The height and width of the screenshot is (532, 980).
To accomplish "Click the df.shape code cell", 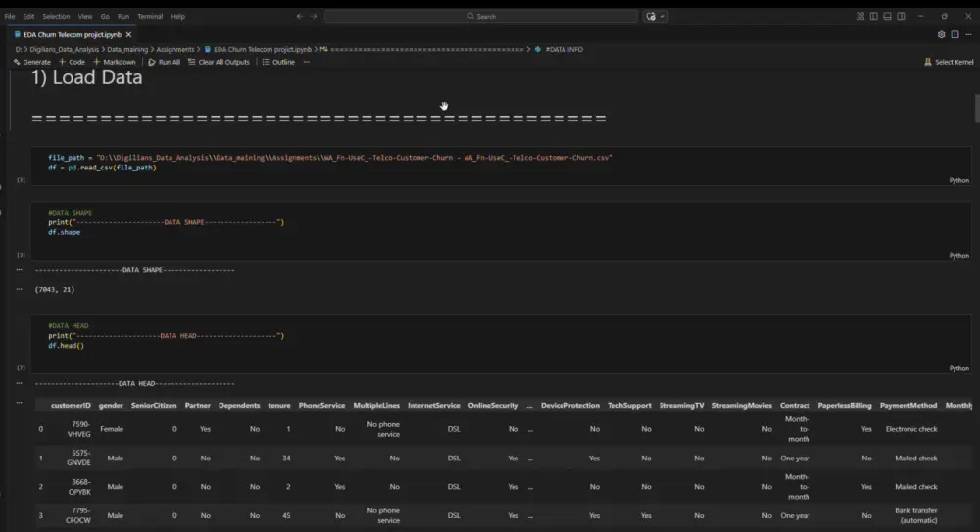I will pos(501,230).
